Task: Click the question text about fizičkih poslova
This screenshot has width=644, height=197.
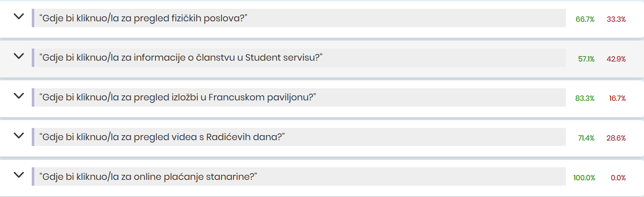Action: (143, 18)
